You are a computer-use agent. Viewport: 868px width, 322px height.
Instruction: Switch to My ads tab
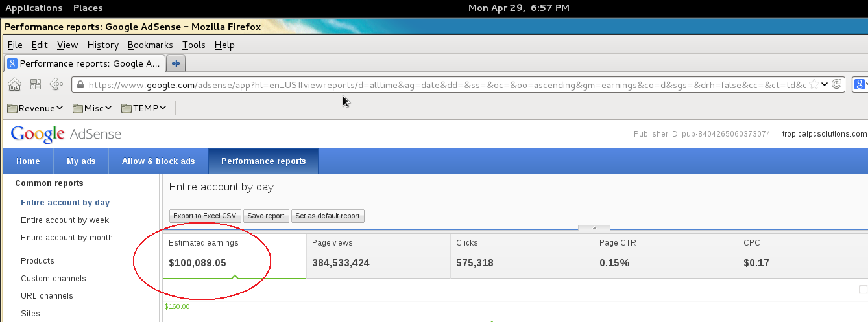coord(81,161)
